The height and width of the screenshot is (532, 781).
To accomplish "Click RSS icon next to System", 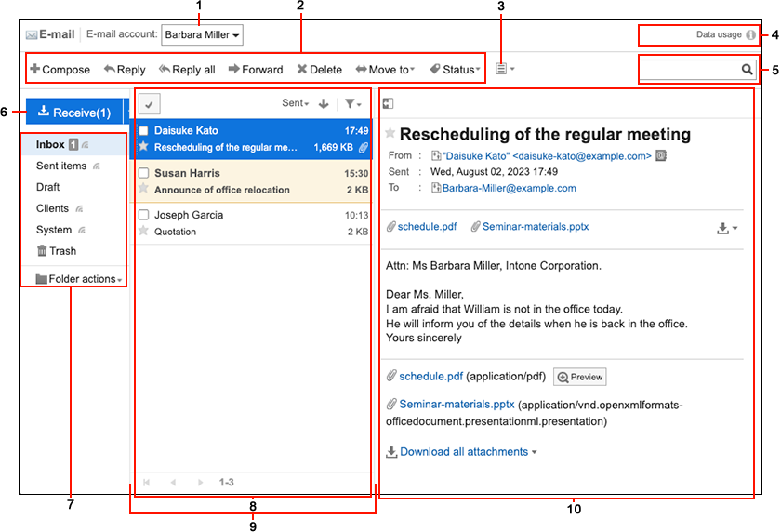I will click(x=82, y=231).
